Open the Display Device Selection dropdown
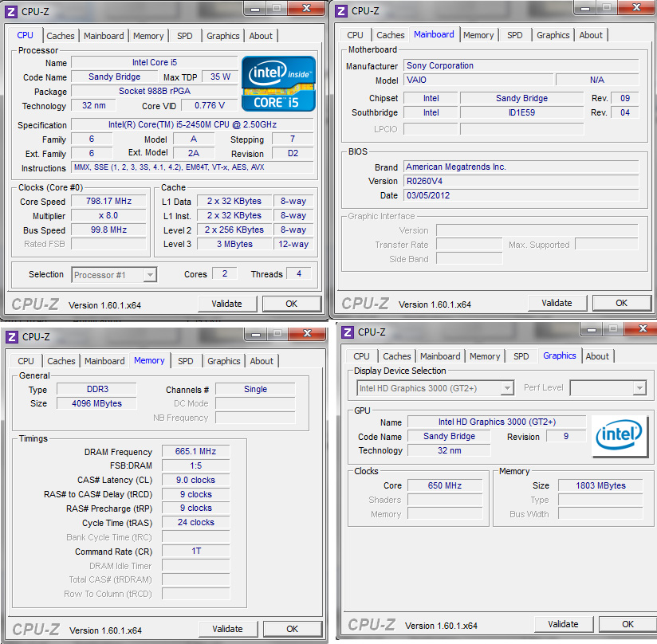The width and height of the screenshot is (657, 644). 507,387
